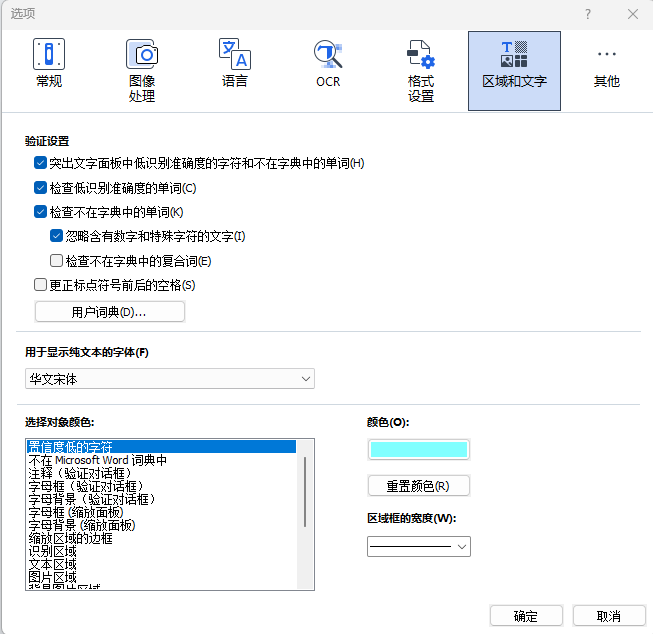
Task: Select 文本区域 list item
Action: 162,564
